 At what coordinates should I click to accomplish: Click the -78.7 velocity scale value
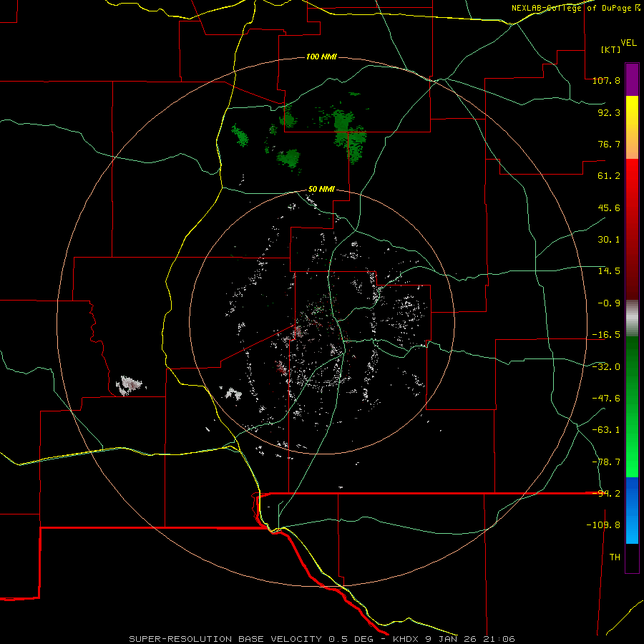pyautogui.click(x=606, y=462)
